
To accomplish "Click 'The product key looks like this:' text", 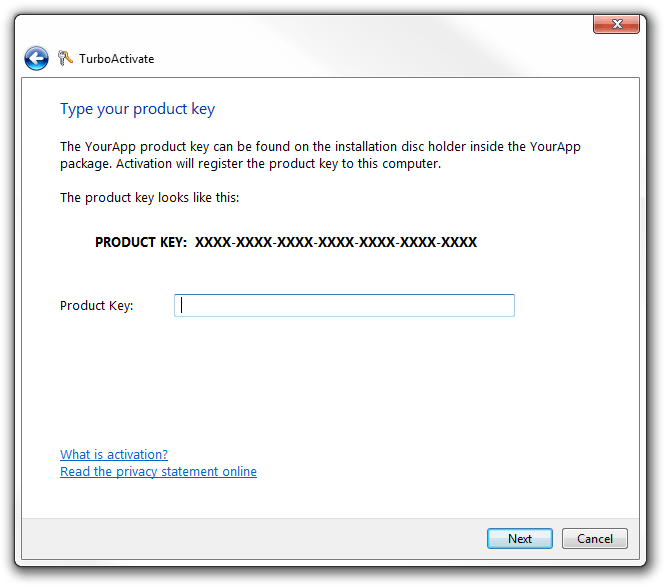I will click(x=149, y=197).
